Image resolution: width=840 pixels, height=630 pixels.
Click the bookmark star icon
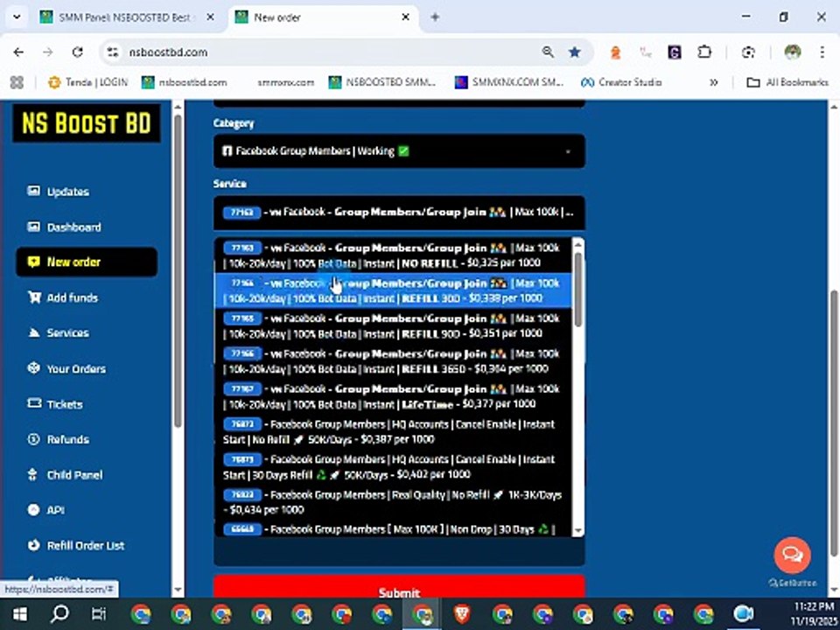(575, 52)
